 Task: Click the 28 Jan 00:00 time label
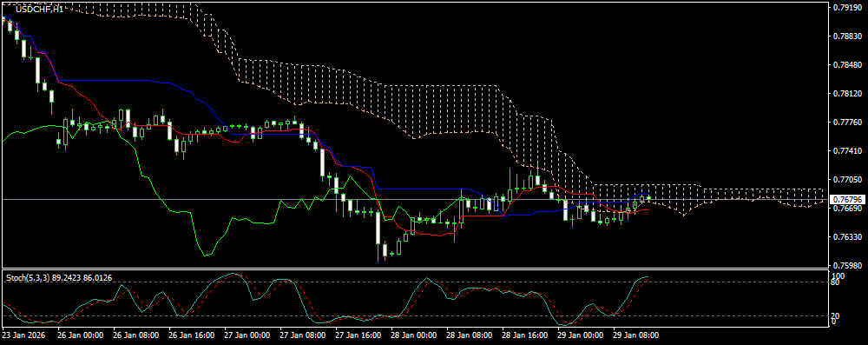[x=415, y=335]
